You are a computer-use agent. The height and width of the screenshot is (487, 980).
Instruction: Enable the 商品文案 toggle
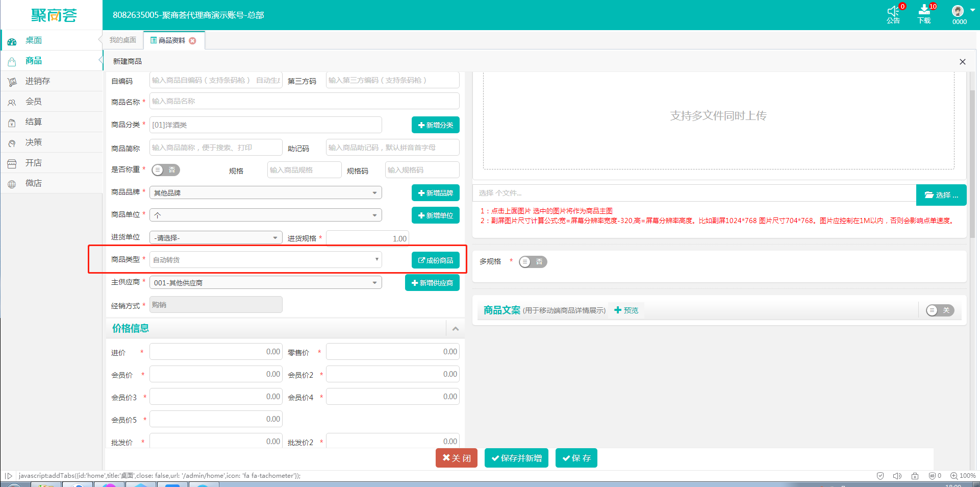[939, 310]
